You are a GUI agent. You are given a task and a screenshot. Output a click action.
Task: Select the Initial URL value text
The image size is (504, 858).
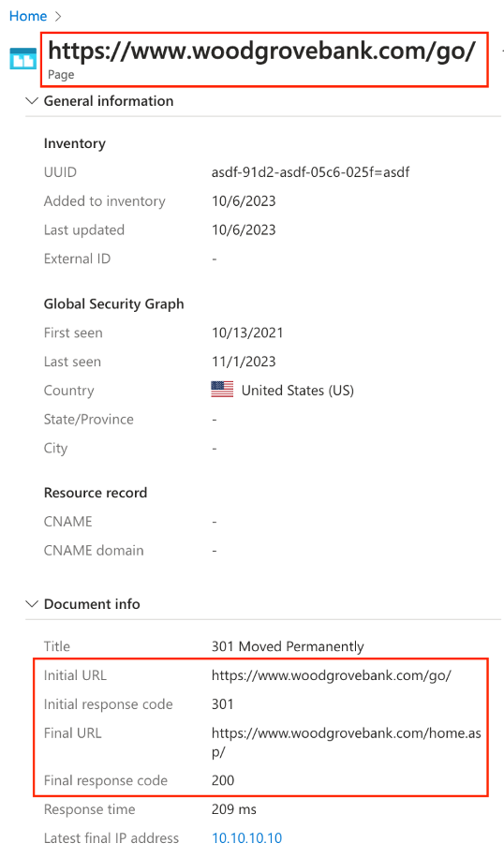(331, 675)
